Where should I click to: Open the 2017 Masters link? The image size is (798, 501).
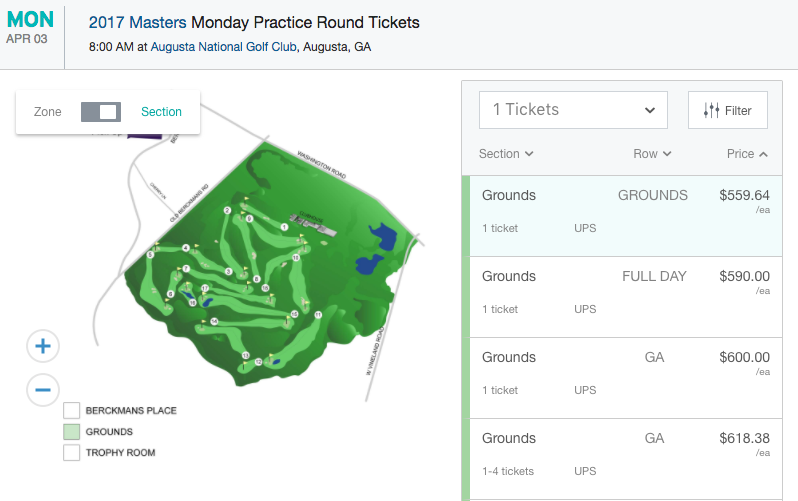(x=137, y=22)
